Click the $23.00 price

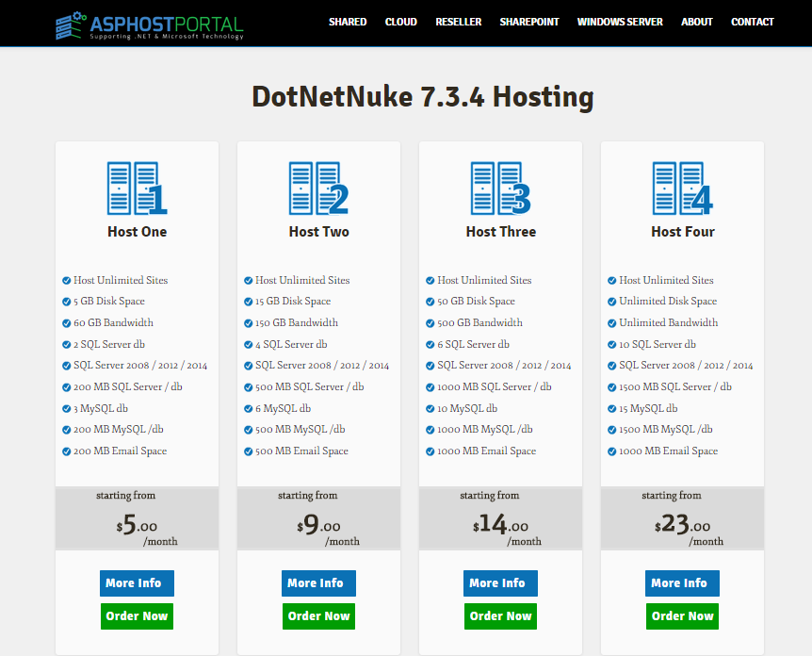pyautogui.click(x=682, y=524)
